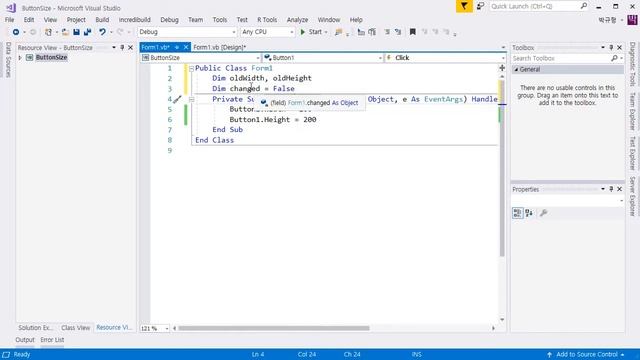Click the split editor plus icon
640x360 pixels.
coord(502,68)
